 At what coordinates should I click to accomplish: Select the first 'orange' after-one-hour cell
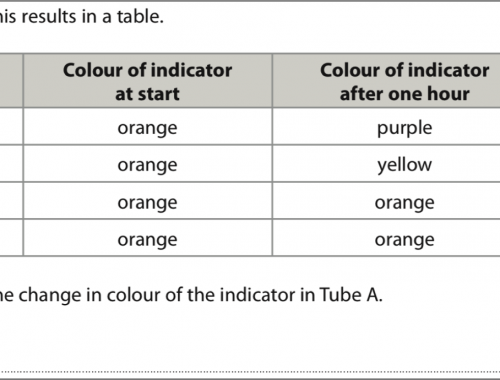386,201
